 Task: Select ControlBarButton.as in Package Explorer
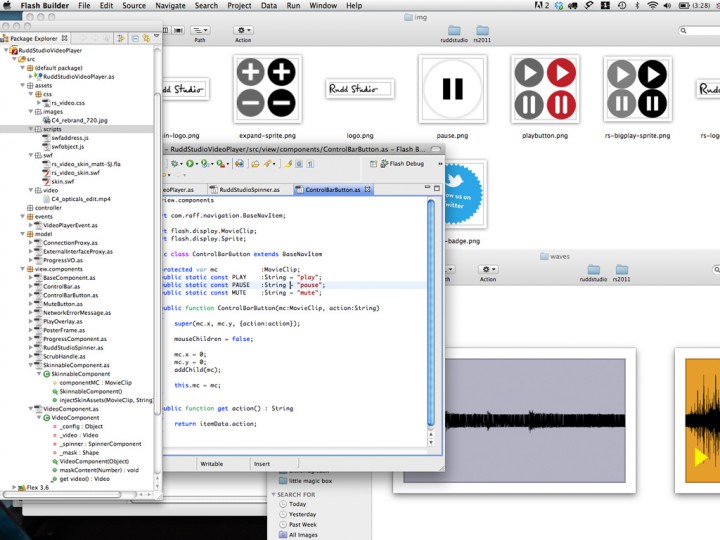[70, 295]
